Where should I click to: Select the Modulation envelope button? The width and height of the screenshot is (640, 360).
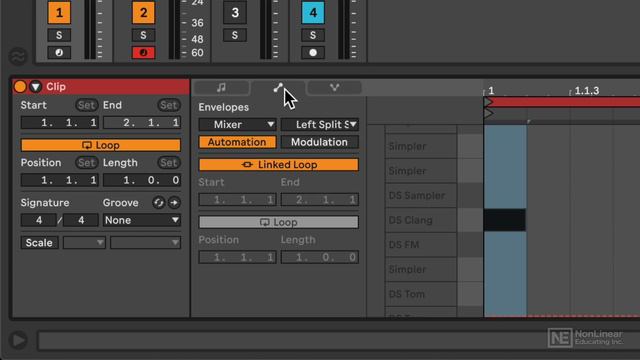click(x=320, y=142)
